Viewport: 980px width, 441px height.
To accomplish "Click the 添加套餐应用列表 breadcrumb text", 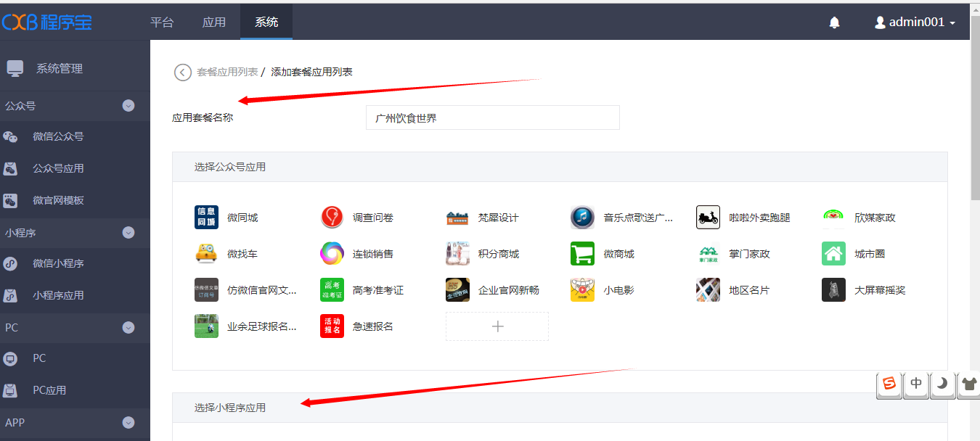I will coord(311,72).
